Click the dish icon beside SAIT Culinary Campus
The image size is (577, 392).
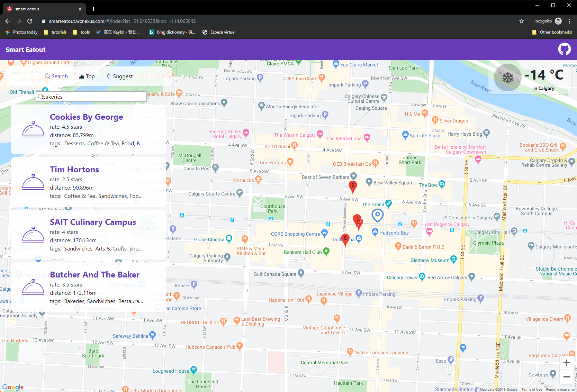(33, 235)
